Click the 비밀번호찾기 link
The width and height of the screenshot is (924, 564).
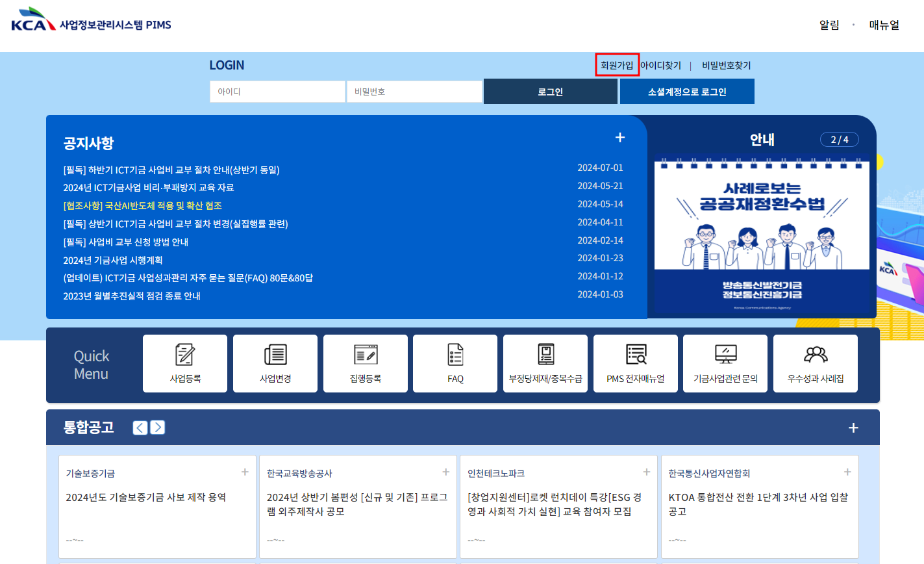[x=726, y=65]
